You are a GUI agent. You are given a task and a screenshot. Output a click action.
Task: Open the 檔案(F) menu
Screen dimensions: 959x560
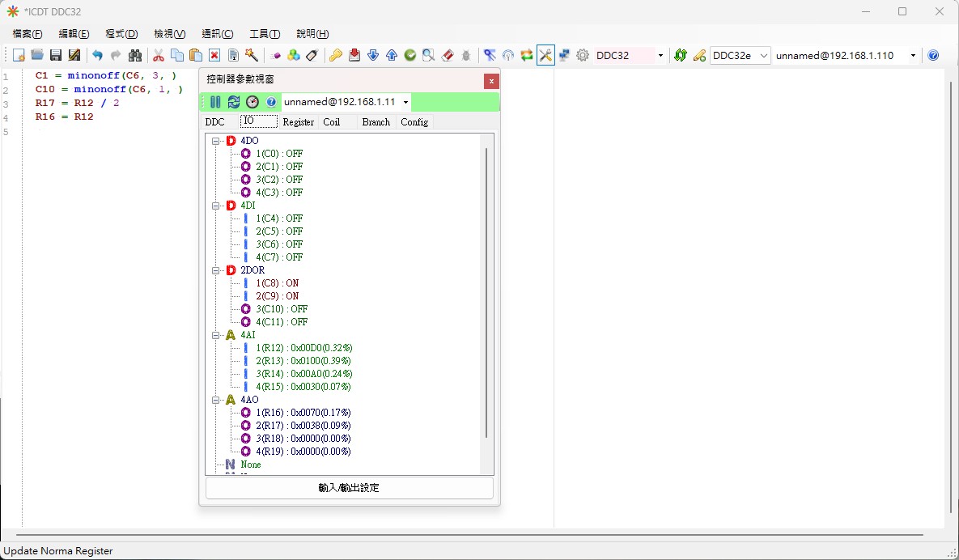28,34
